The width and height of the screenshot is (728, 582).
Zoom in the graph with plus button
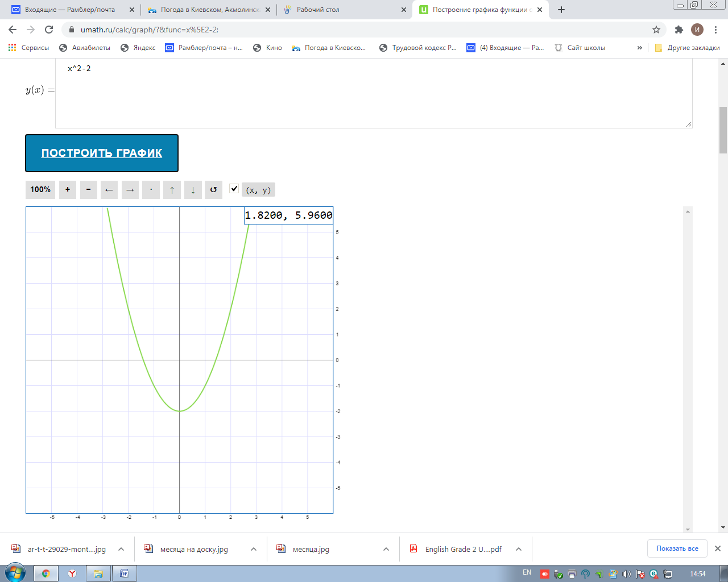(68, 190)
